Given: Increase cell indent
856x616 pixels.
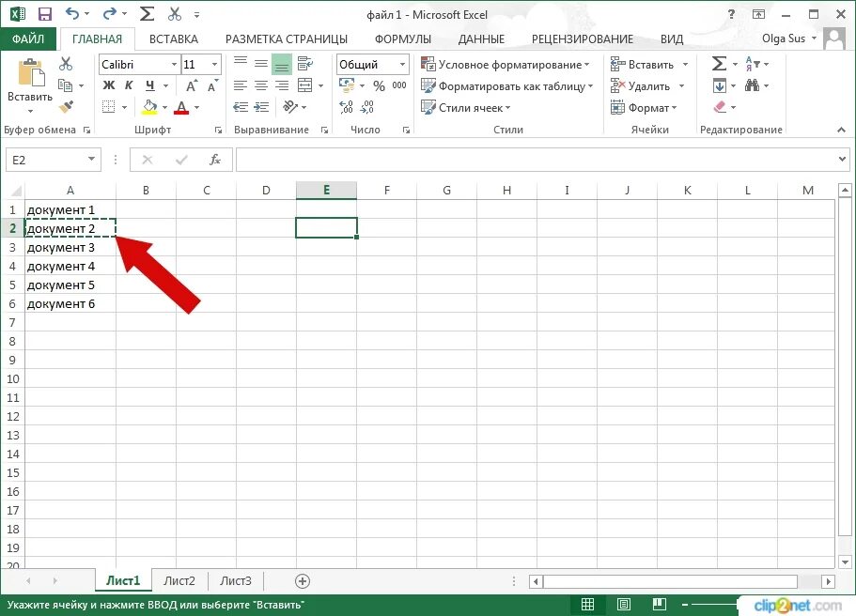Looking at the screenshot, I should (x=261, y=107).
